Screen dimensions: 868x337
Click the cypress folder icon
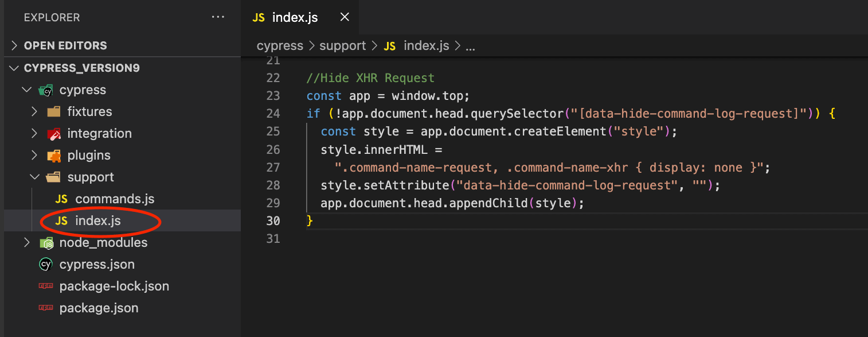coord(46,90)
